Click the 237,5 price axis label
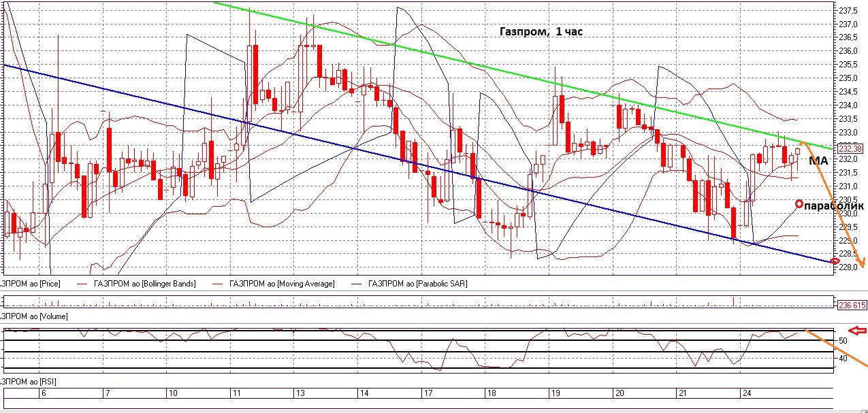 848,11
